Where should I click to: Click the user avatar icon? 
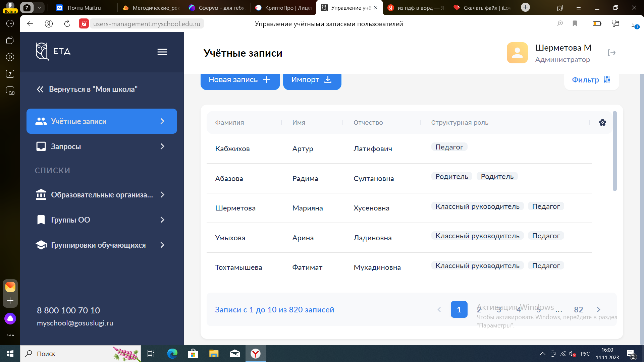517,53
